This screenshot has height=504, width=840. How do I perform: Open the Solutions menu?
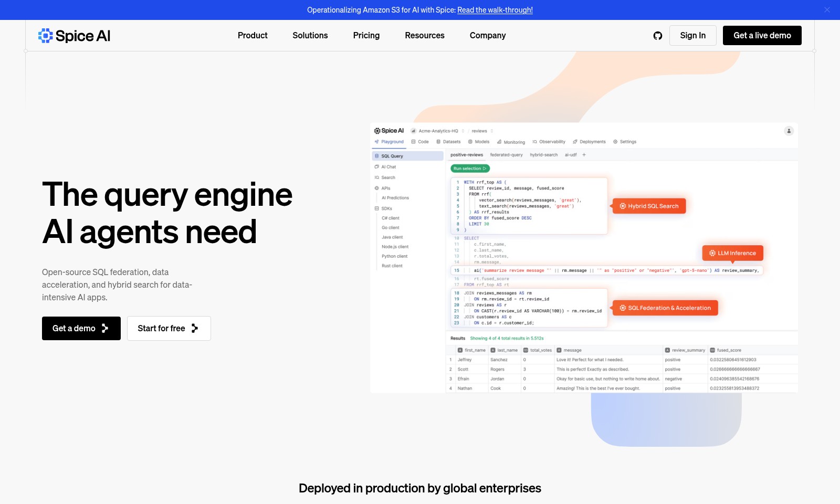tap(310, 36)
